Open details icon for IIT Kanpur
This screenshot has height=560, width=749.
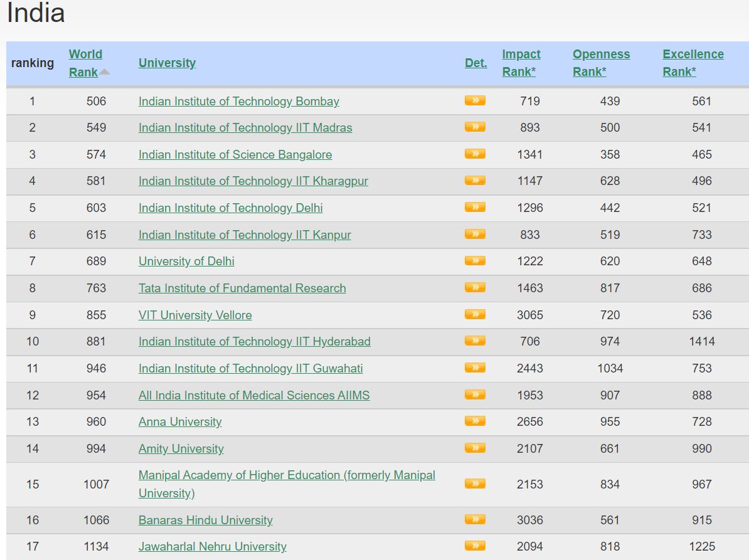475,234
